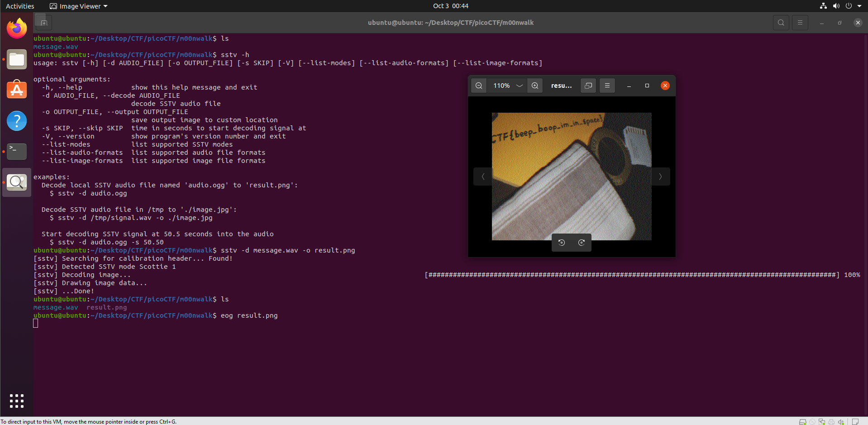Viewport: 868px width, 425px height.
Task: Open the Image Viewer hamburger menu
Action: click(607, 86)
